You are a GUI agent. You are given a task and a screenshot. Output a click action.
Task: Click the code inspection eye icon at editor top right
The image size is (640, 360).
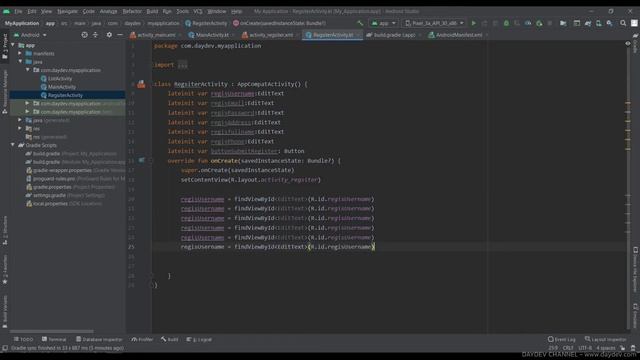(x=628, y=43)
